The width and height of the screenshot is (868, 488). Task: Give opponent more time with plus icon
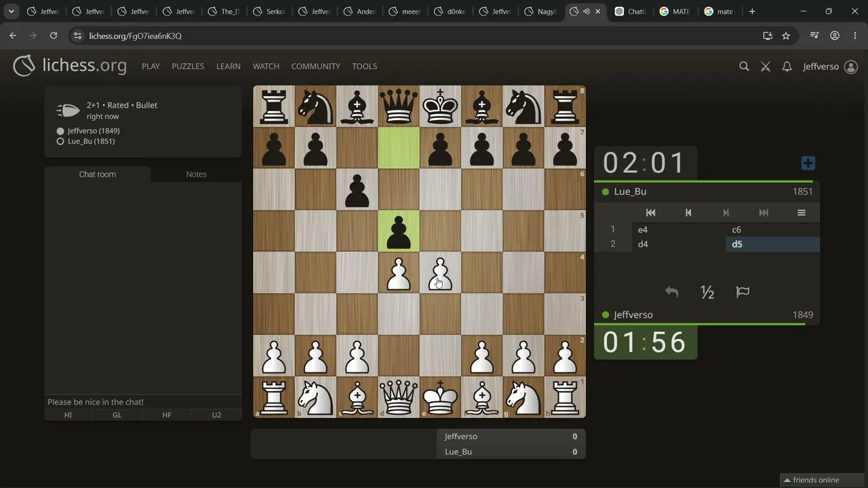808,163
